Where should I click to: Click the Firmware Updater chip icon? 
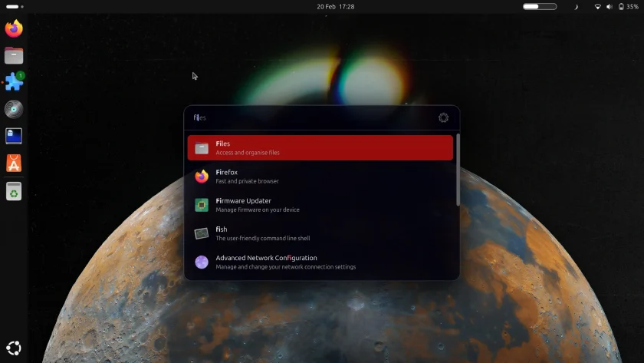(202, 205)
